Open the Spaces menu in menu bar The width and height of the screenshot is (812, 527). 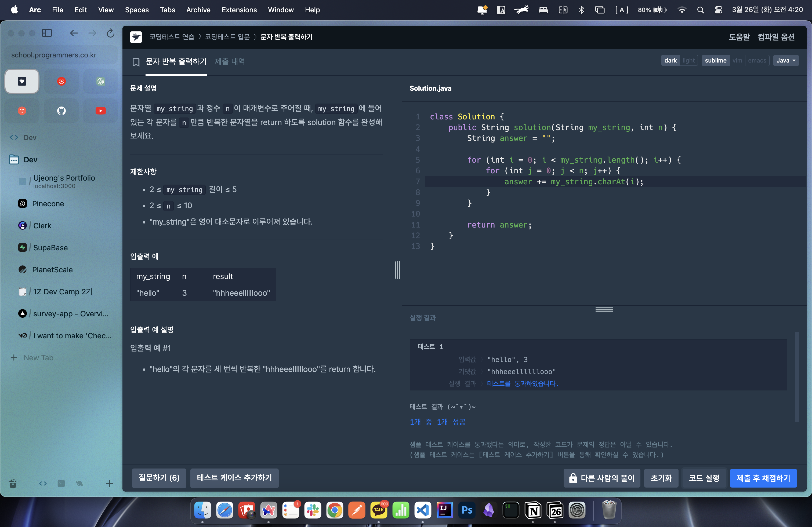pos(136,10)
